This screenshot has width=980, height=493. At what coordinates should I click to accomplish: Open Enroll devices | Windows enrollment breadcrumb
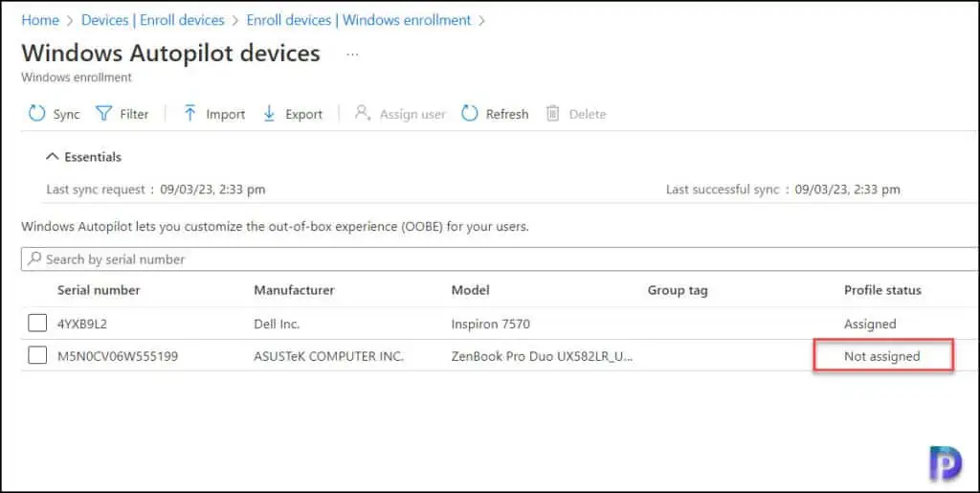tap(359, 20)
